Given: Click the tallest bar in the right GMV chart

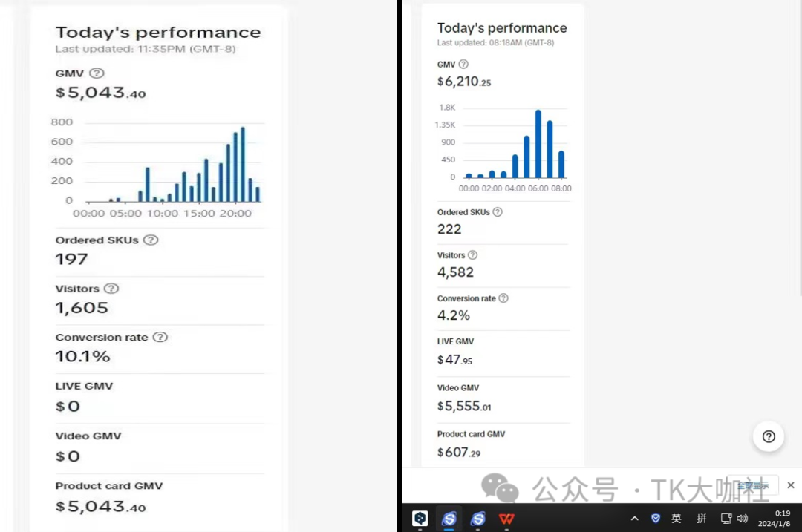Looking at the screenshot, I should click(538, 144).
